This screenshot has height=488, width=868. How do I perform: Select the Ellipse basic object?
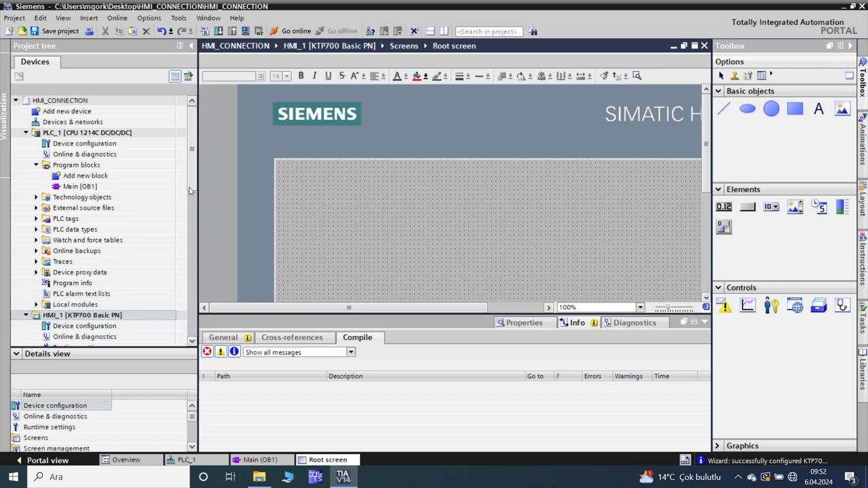coord(747,109)
